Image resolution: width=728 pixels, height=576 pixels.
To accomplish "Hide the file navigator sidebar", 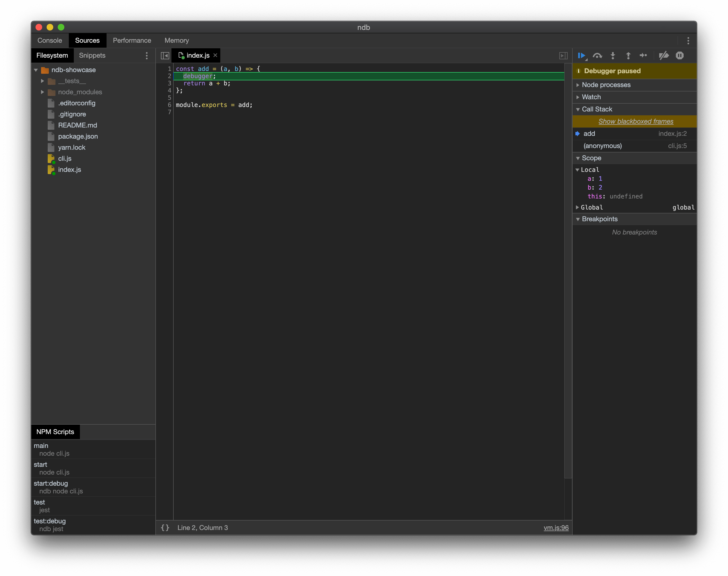I will (165, 56).
